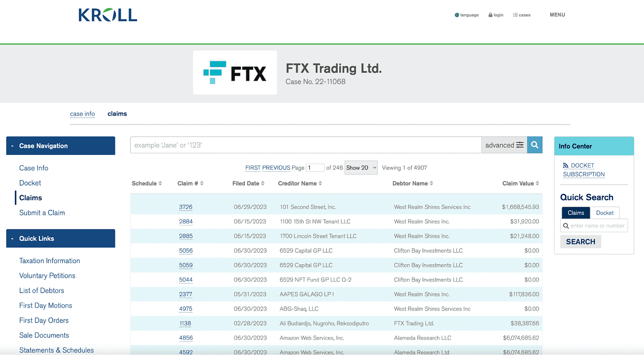The height and width of the screenshot is (355, 644).
Task: Open First Day Orders
Action: click(44, 320)
